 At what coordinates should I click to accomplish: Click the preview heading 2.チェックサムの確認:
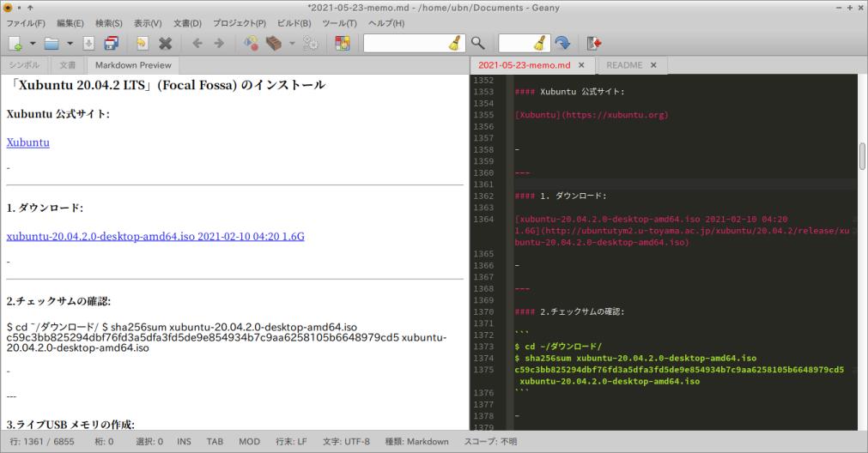(58, 301)
